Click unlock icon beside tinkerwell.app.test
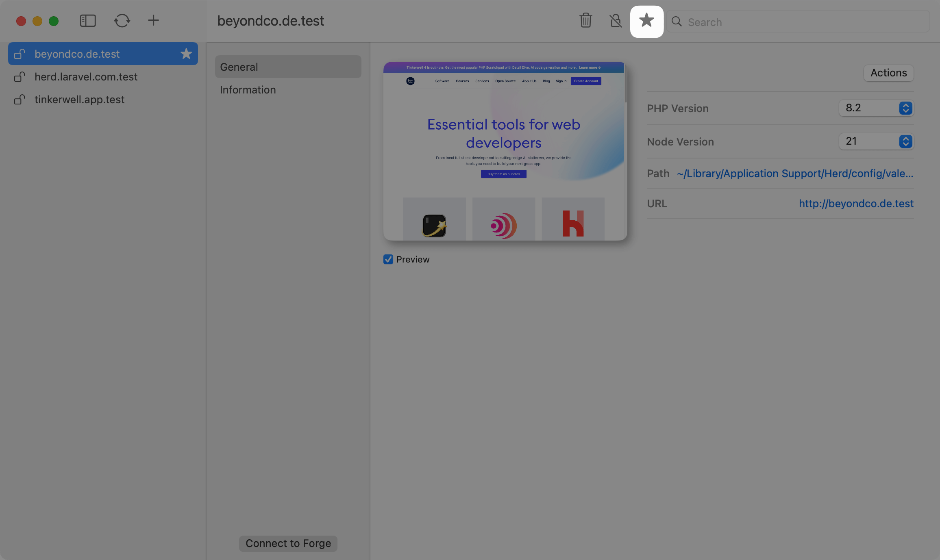Image resolution: width=940 pixels, height=560 pixels. tap(20, 100)
